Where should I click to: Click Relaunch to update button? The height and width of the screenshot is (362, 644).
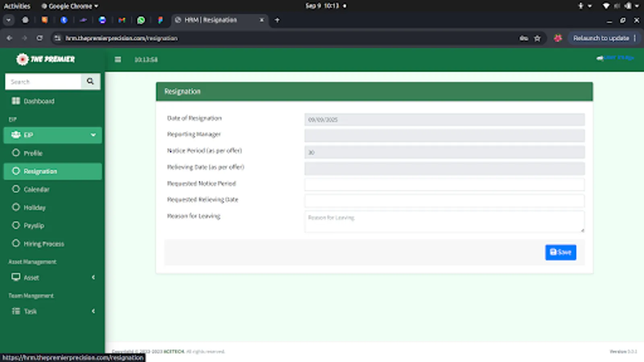point(601,38)
